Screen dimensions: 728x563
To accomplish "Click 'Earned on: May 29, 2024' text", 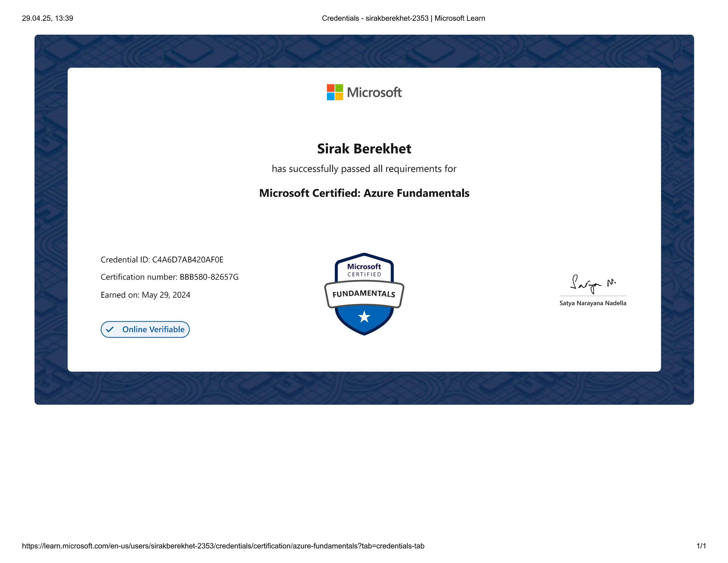I will click(x=145, y=295).
